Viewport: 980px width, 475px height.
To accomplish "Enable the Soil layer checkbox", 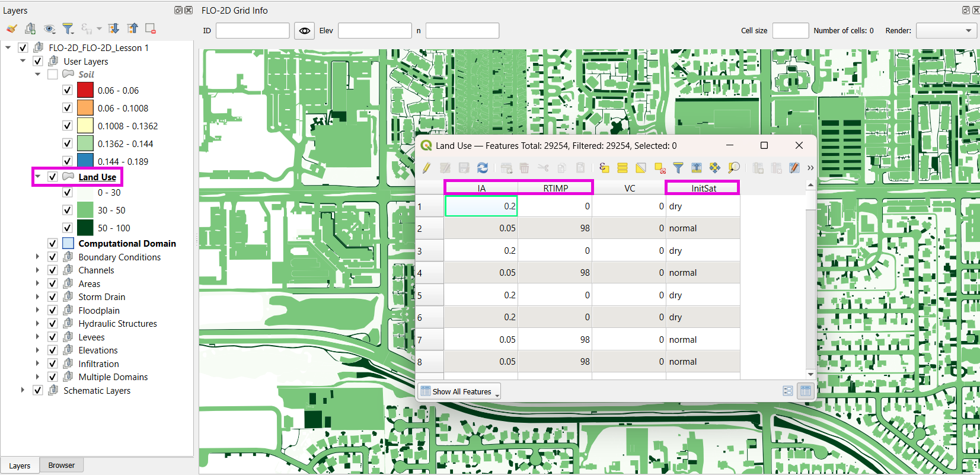I will click(x=53, y=74).
